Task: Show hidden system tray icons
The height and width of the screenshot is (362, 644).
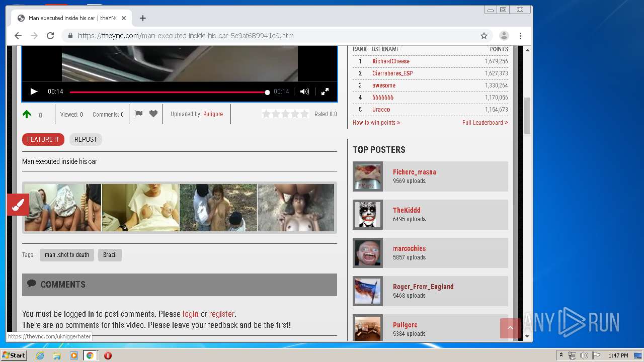Action: coord(561,355)
